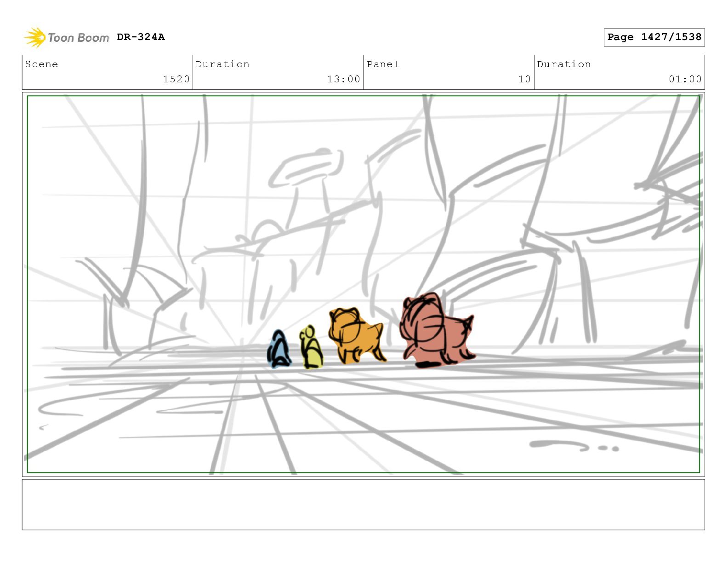Click the yellow character in the storyboard
This screenshot has height=563, width=728.
click(x=311, y=347)
